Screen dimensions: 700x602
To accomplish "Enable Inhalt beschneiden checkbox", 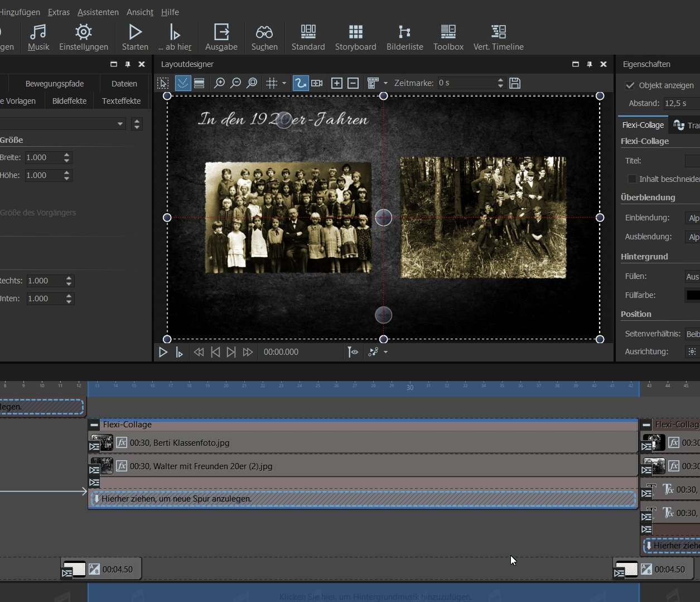I will [632, 179].
